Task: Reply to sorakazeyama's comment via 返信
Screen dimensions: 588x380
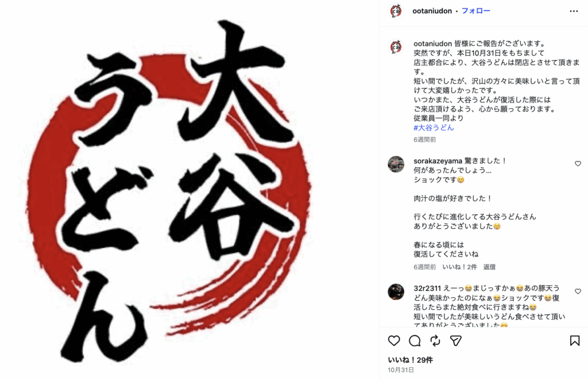Action: [x=489, y=267]
